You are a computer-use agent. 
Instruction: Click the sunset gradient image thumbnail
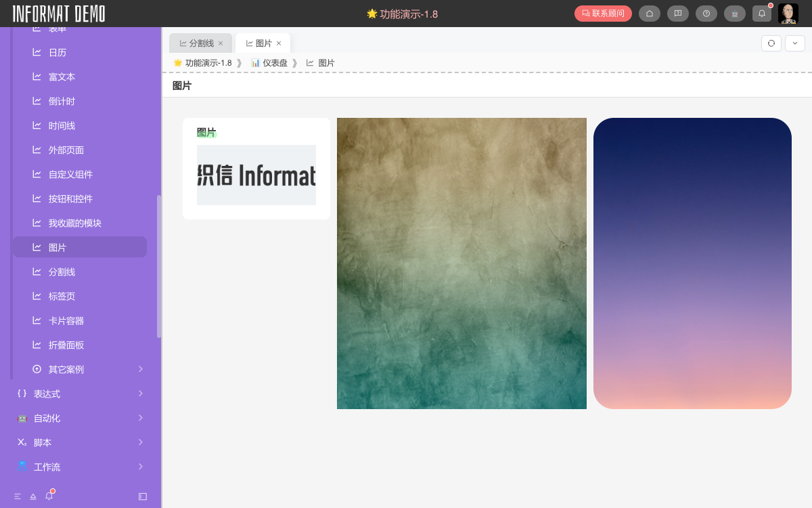(692, 263)
